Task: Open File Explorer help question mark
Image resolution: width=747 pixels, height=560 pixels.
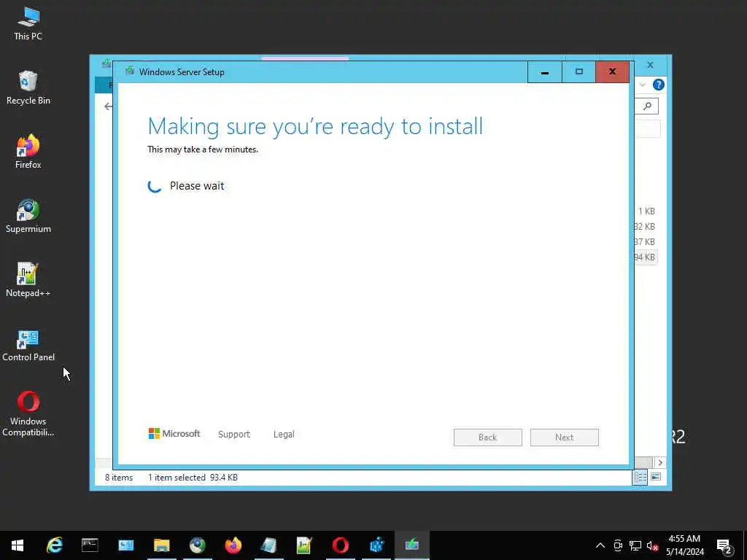Action: (x=659, y=85)
